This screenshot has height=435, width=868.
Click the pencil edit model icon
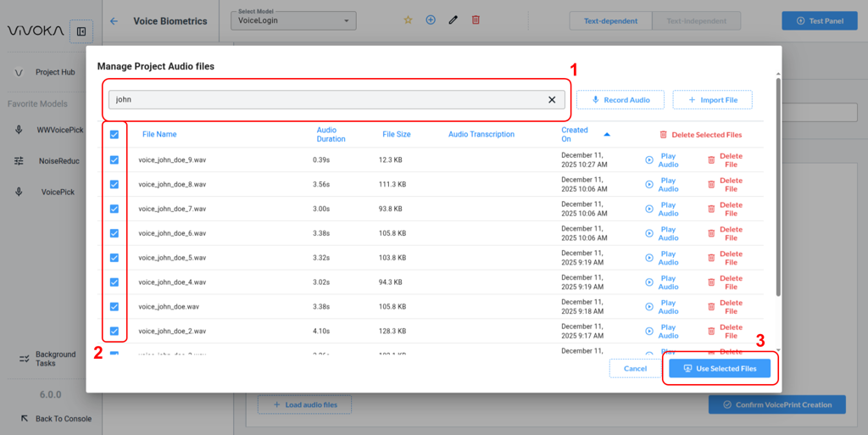click(x=453, y=20)
